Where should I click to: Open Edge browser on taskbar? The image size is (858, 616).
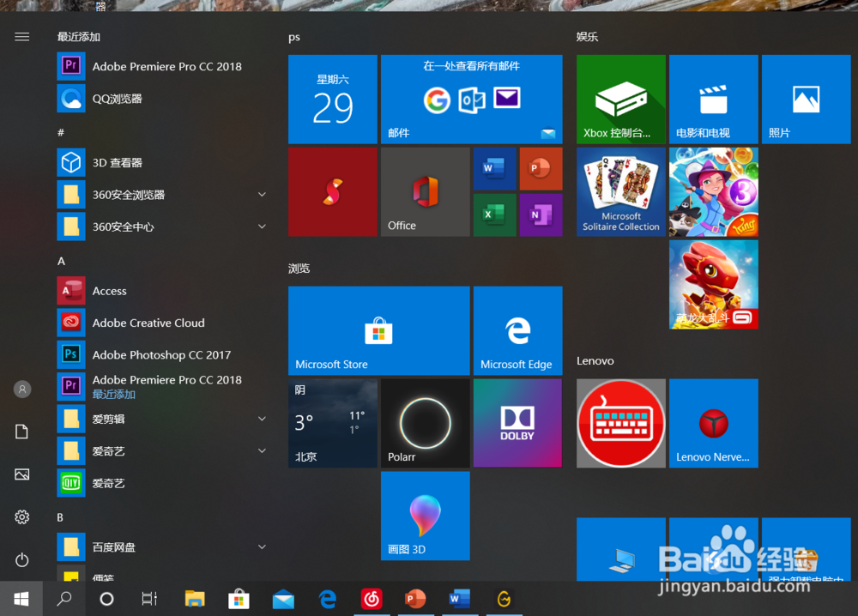pyautogui.click(x=327, y=599)
